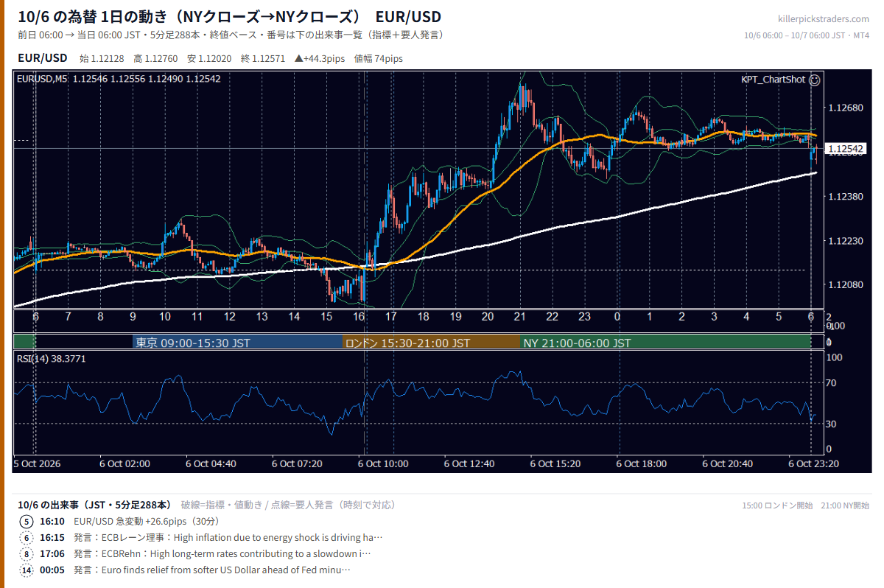The height and width of the screenshot is (588, 884).
Task: Click the 値幅 74pips range value
Action: click(378, 58)
